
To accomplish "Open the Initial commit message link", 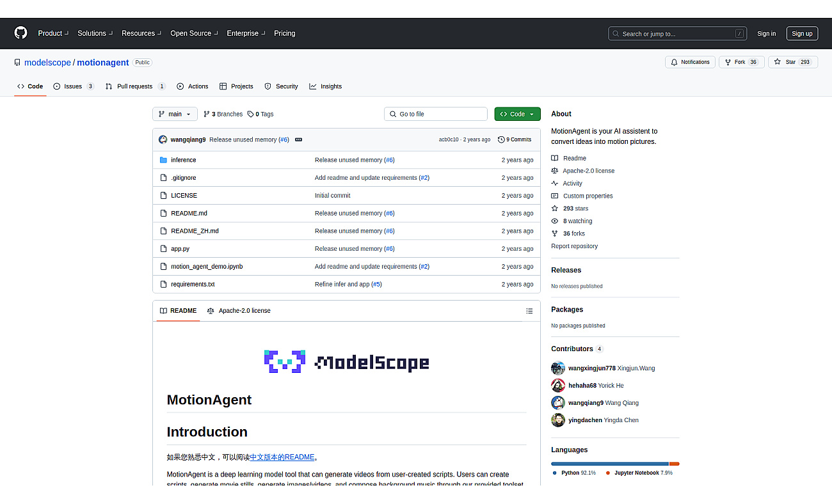I will point(332,196).
